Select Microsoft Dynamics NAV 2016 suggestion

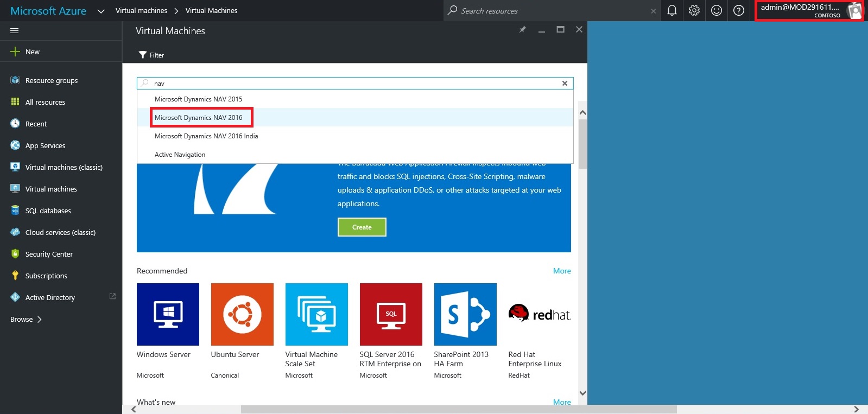pos(199,118)
